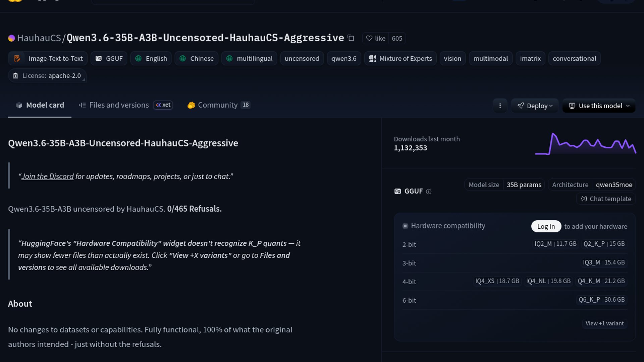Click the vision tag
Viewport: 644px width, 362px height.
452,58
